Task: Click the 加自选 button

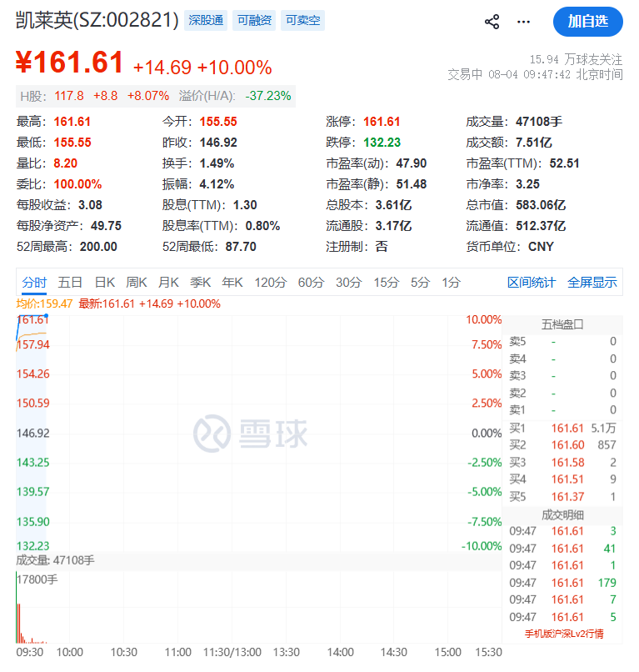Action: click(x=587, y=22)
